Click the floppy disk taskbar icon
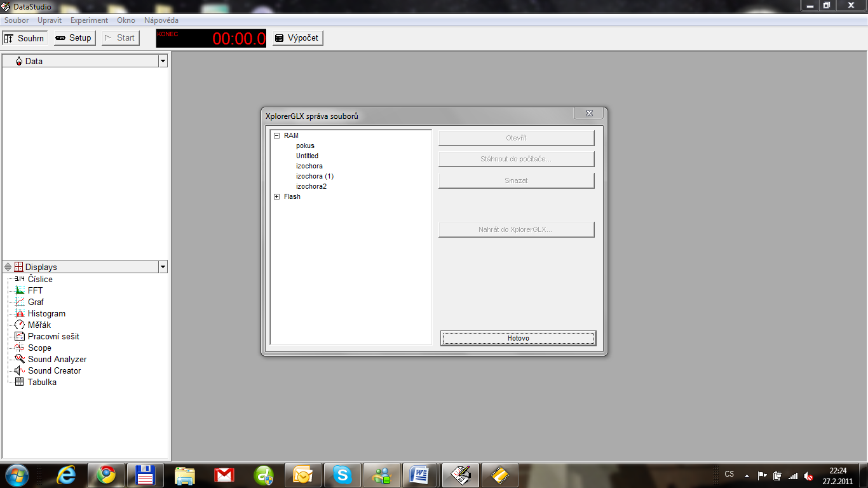Viewport: 868px width, 488px height. (146, 475)
